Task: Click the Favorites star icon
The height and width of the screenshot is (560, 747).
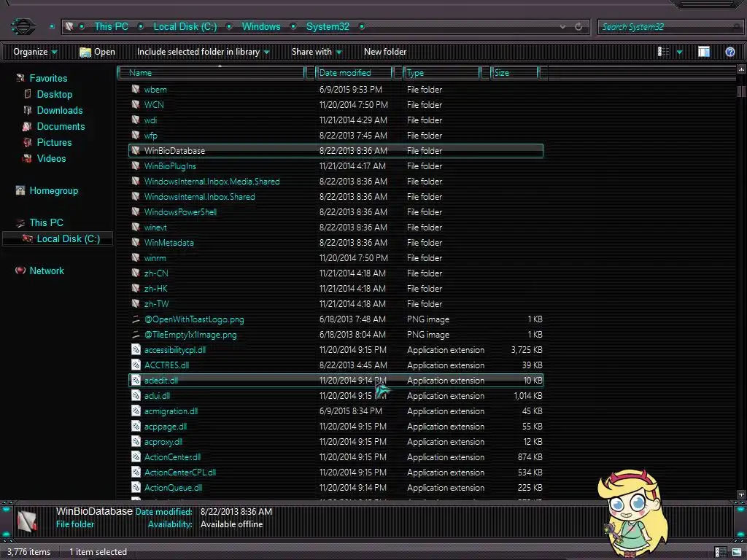Action: point(20,78)
